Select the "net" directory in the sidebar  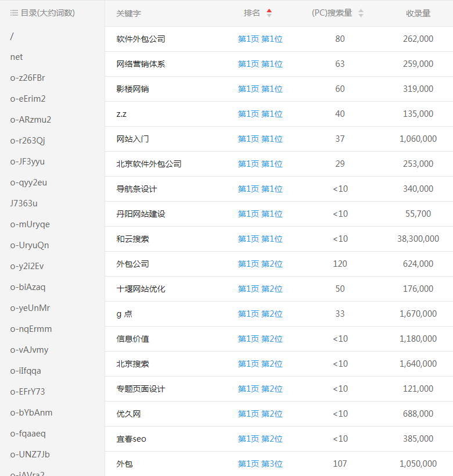click(x=16, y=57)
